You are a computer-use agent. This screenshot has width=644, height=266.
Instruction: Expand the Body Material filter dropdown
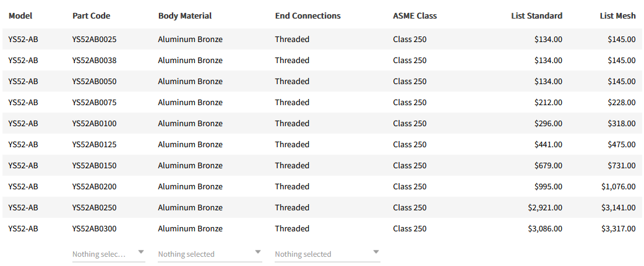(x=210, y=254)
